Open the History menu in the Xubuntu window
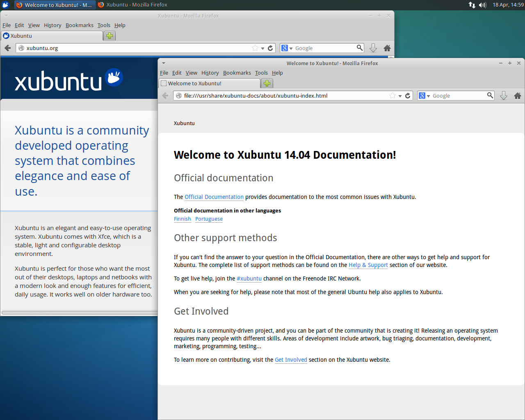 coord(52,25)
